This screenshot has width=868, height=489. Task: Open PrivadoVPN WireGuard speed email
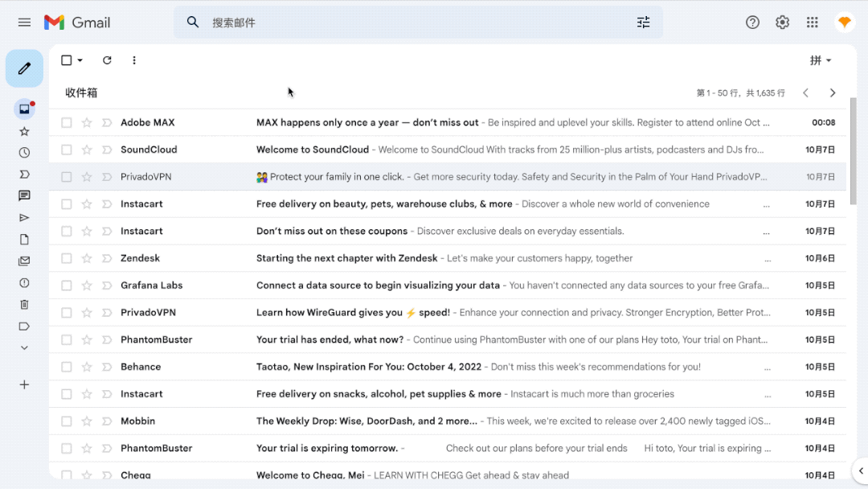(448, 312)
